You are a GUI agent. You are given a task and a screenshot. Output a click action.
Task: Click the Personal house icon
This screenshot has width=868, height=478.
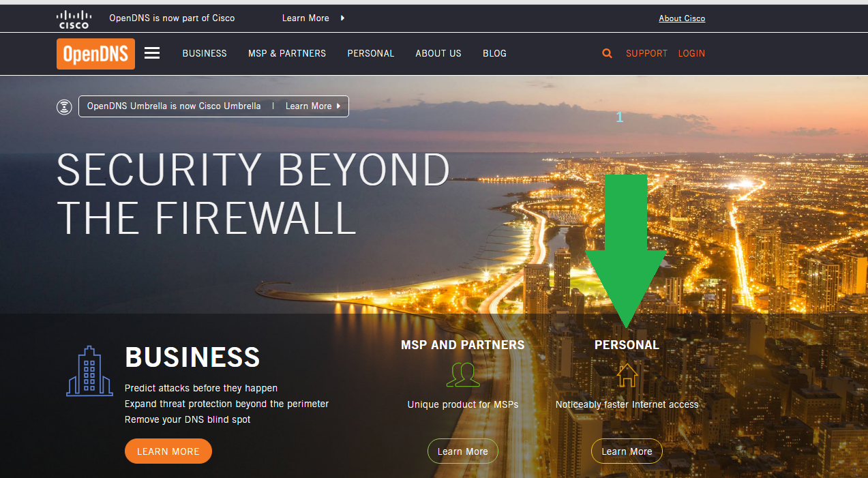[627, 374]
